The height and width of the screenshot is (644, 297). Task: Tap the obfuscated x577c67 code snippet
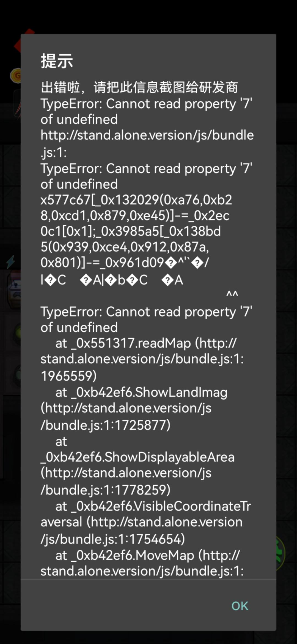[x=136, y=231]
